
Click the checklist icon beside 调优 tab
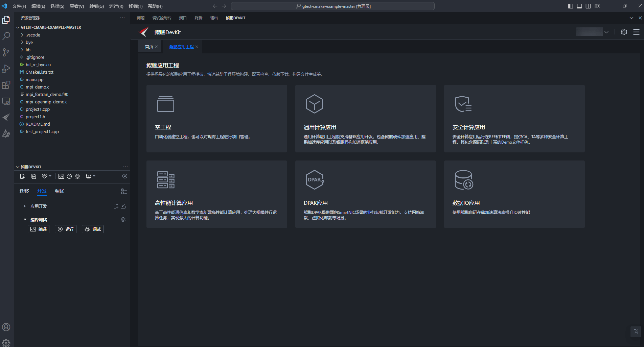pos(124,191)
